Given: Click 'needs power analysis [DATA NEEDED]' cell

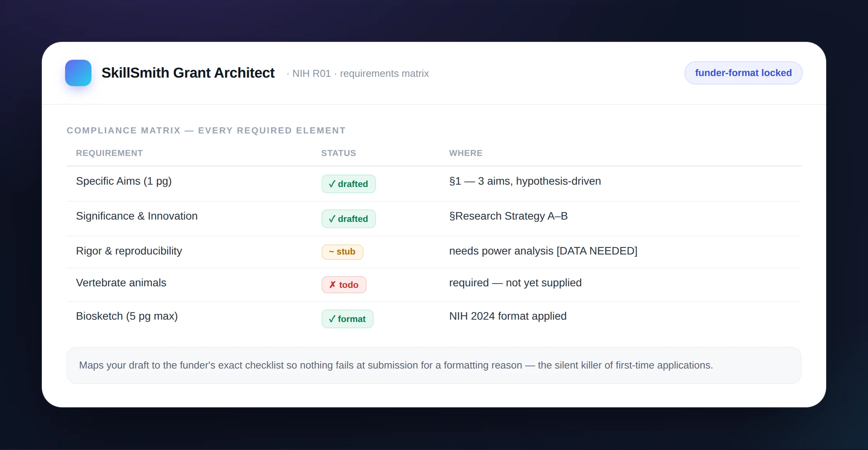Looking at the screenshot, I should (543, 251).
